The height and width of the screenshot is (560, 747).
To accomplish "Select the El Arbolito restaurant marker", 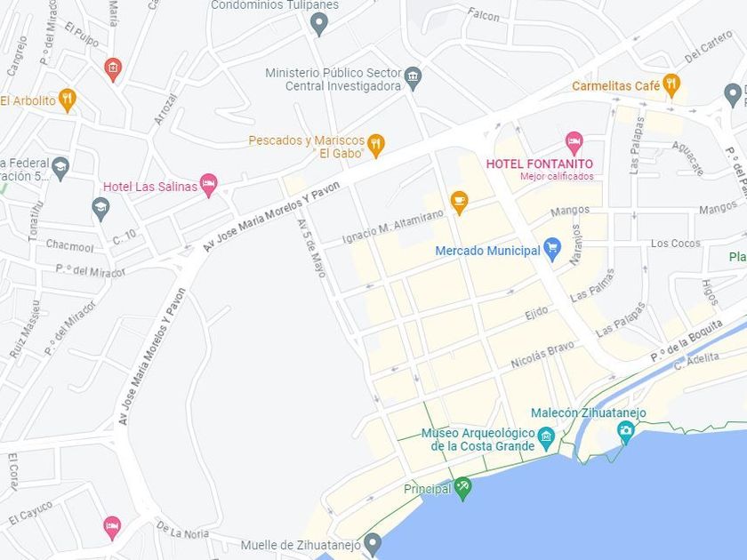I will tap(68, 100).
